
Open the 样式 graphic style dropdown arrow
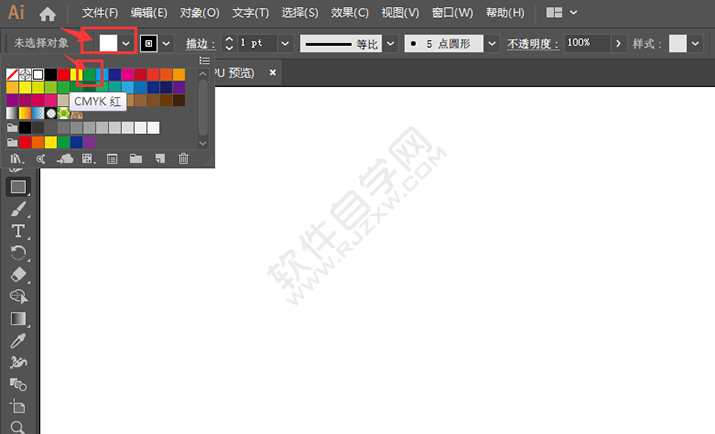pos(695,44)
